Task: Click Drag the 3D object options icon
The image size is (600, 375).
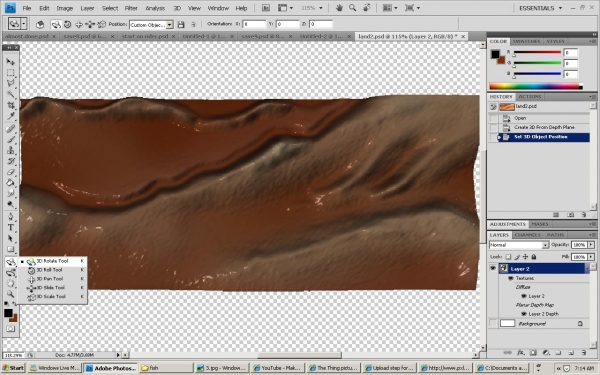Action: point(79,24)
